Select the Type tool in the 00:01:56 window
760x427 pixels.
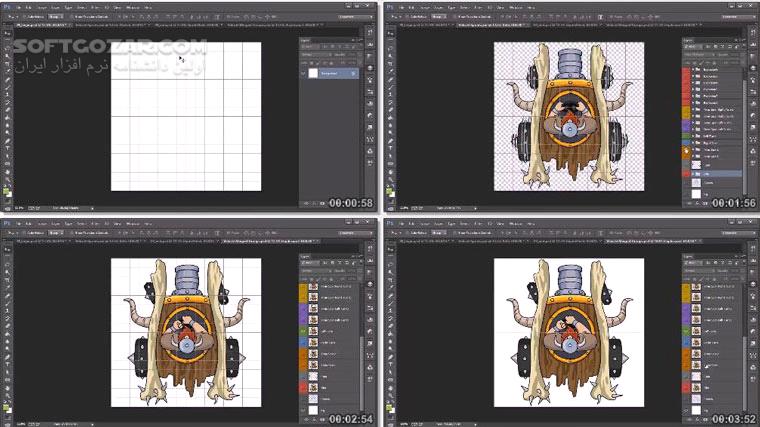point(390,148)
